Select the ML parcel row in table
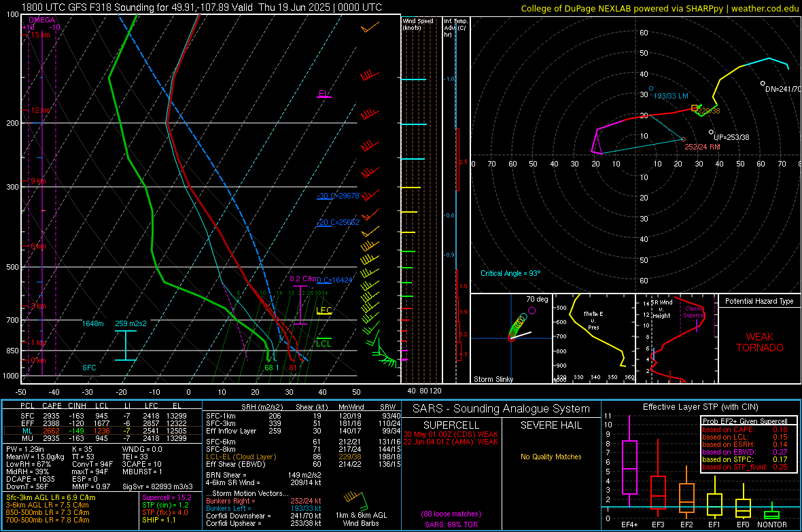The width and height of the screenshot is (802, 532). coord(103,431)
